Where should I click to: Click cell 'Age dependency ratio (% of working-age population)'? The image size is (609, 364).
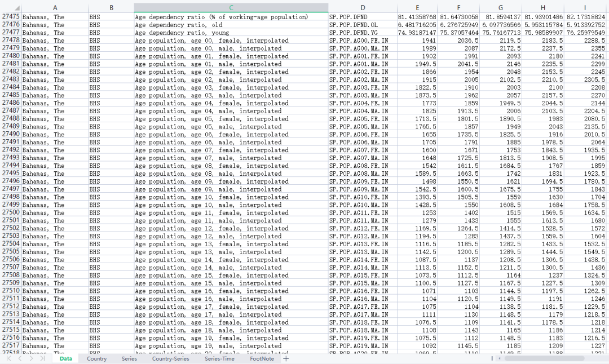pos(231,17)
